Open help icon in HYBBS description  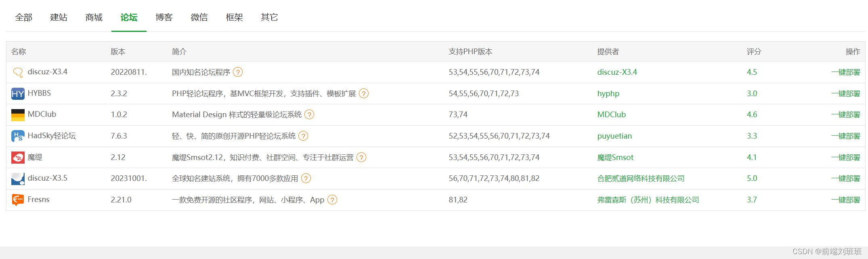364,94
